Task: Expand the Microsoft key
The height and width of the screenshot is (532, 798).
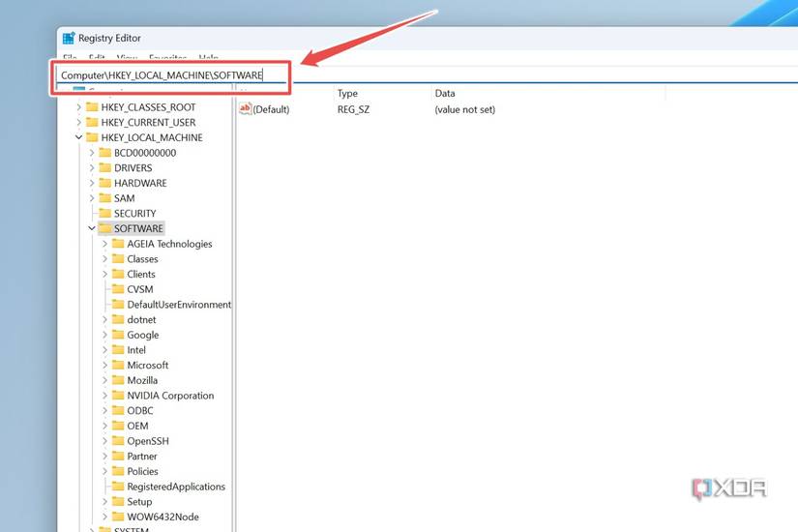Action: click(x=104, y=366)
